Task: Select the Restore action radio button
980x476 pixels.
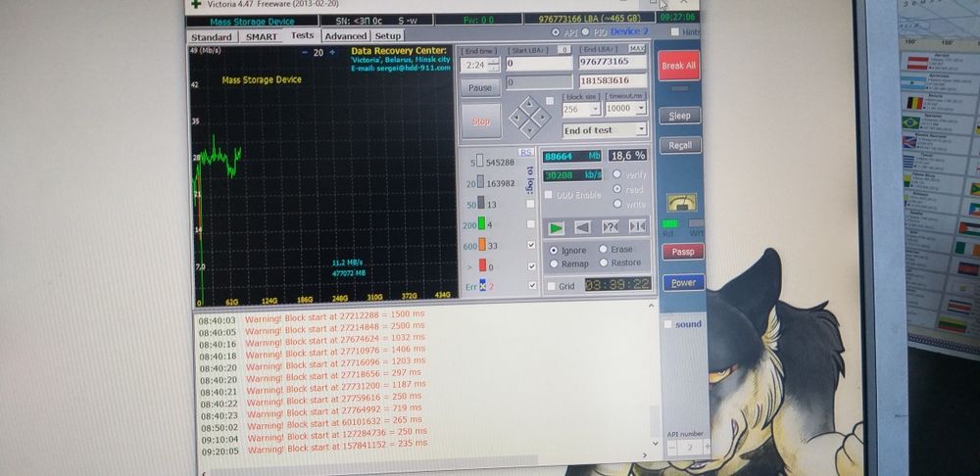Action: (603, 263)
